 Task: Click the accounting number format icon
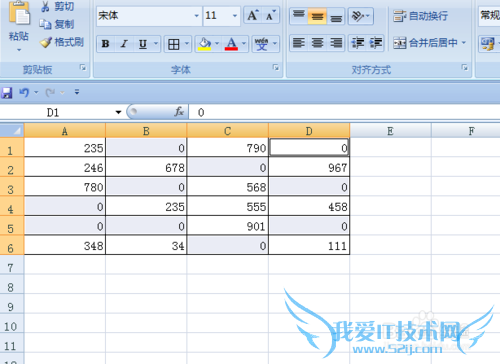[487, 44]
